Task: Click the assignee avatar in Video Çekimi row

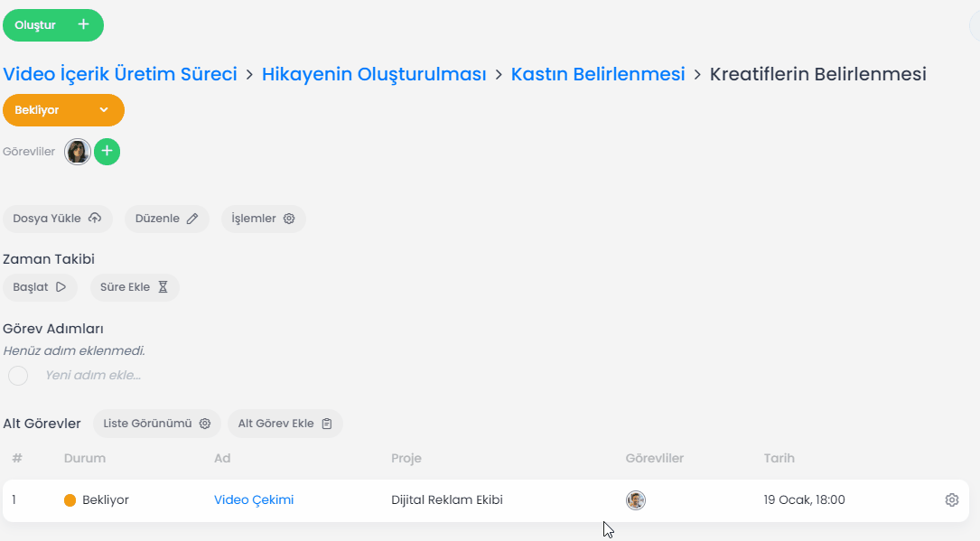Action: [636, 500]
